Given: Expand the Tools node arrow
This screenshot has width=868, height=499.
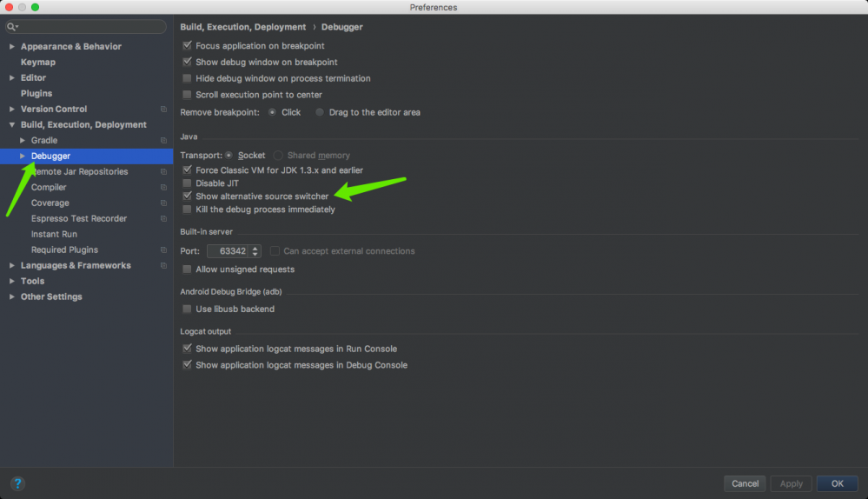Looking at the screenshot, I should coord(11,281).
